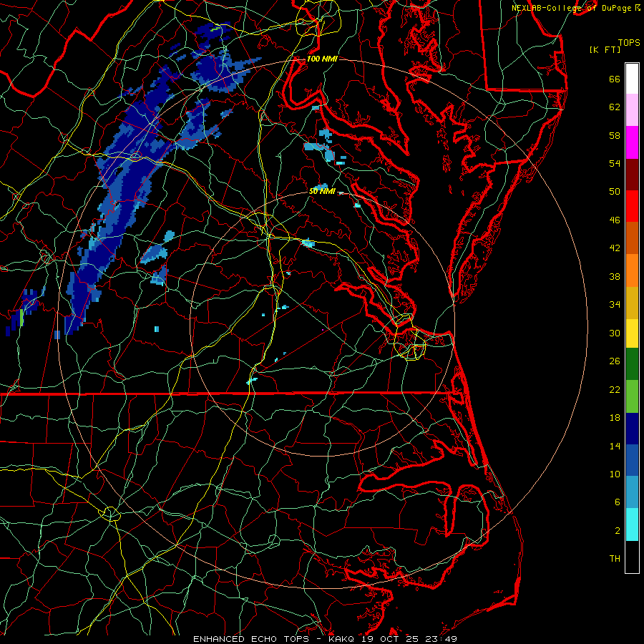Click the '42' legend value
This screenshot has width=644, height=644.
click(x=615, y=248)
